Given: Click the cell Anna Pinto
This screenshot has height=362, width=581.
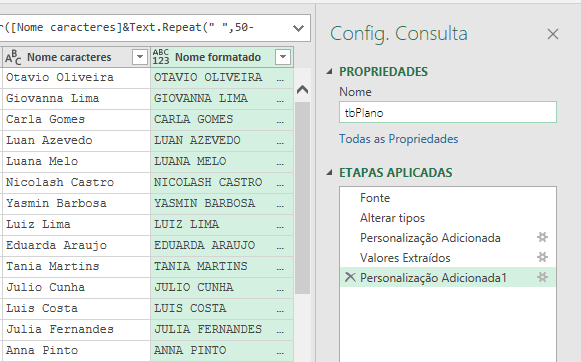Looking at the screenshot, I should click(x=76, y=350).
